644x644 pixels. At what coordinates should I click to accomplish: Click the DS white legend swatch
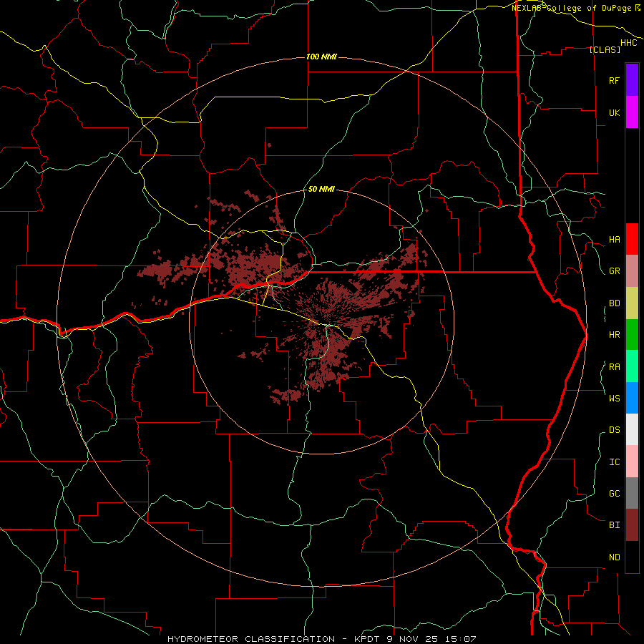point(632,429)
